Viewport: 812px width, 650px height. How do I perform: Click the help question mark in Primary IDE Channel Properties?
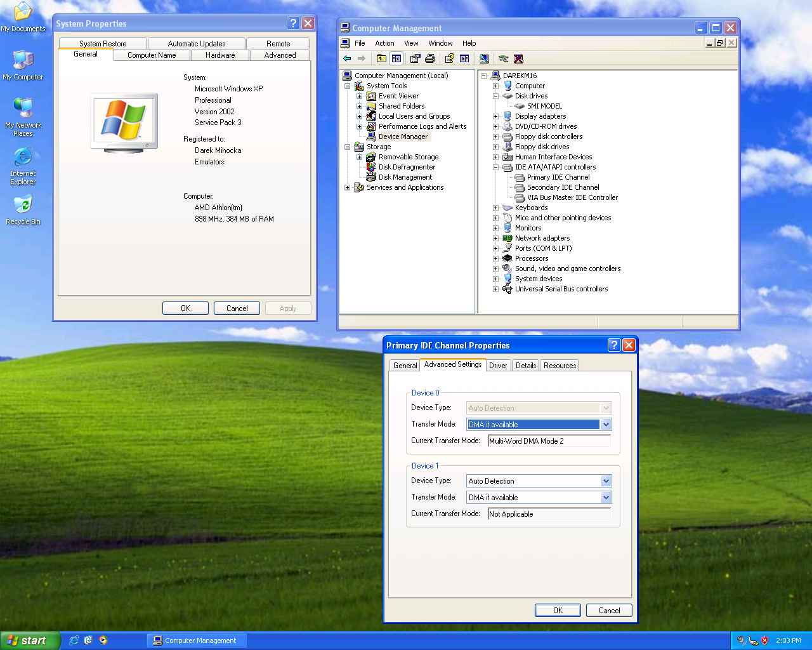coord(613,345)
